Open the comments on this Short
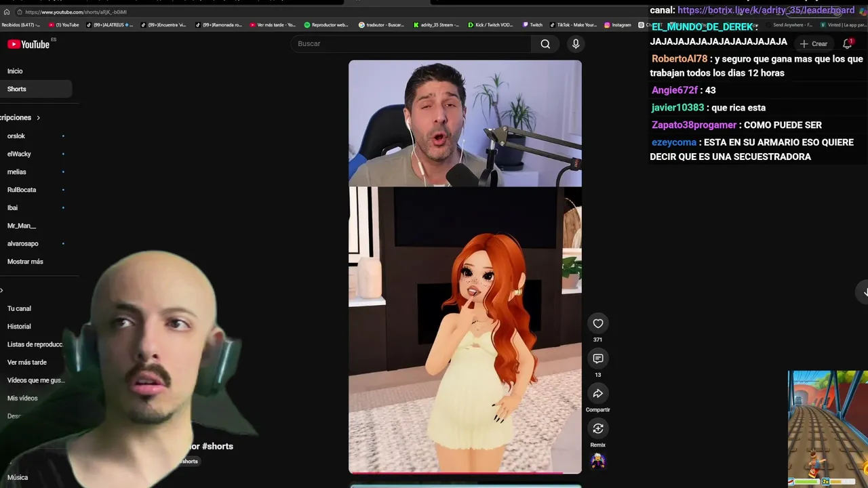The image size is (868, 488). pyautogui.click(x=597, y=359)
